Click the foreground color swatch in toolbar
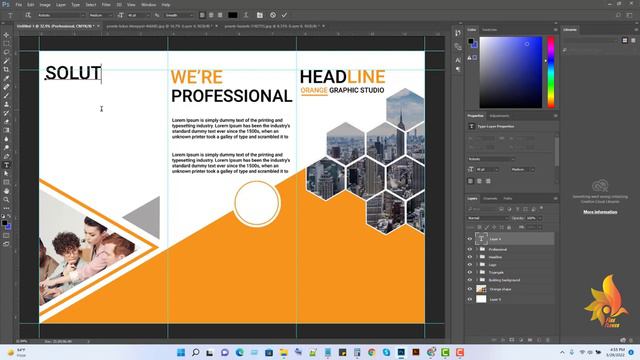This screenshot has width=640, height=360. (x=4, y=223)
